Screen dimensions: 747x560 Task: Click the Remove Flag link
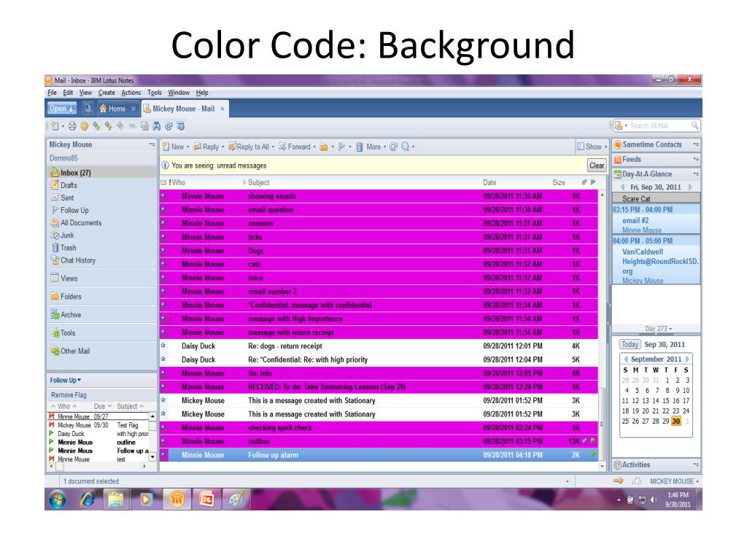pyautogui.click(x=69, y=395)
